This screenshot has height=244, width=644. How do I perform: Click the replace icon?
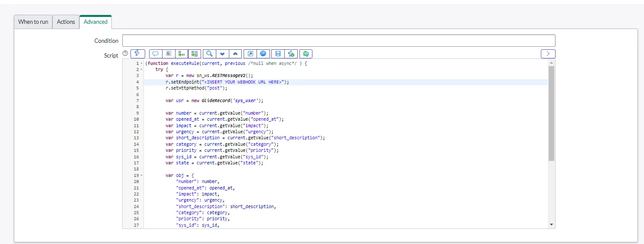(x=182, y=54)
